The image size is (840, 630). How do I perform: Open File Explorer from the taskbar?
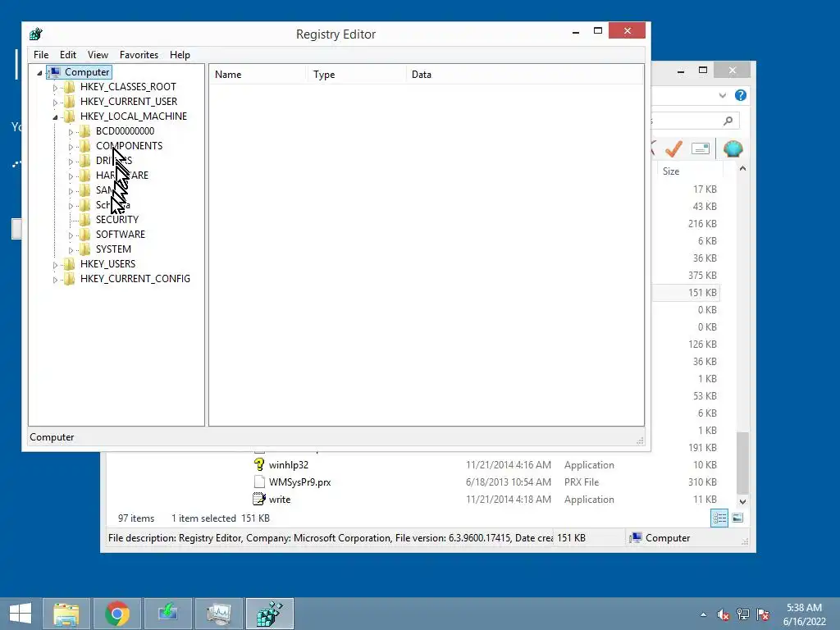pyautogui.click(x=66, y=614)
